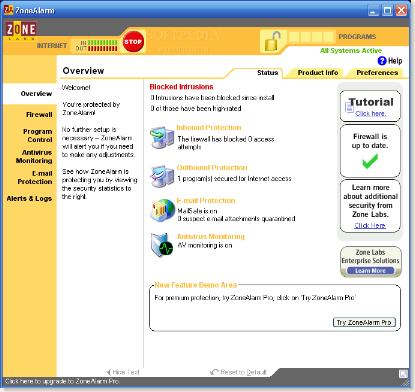Click the Outbound Protection computer icon
Image resolution: width=415 pixels, height=392 pixels.
(162, 176)
